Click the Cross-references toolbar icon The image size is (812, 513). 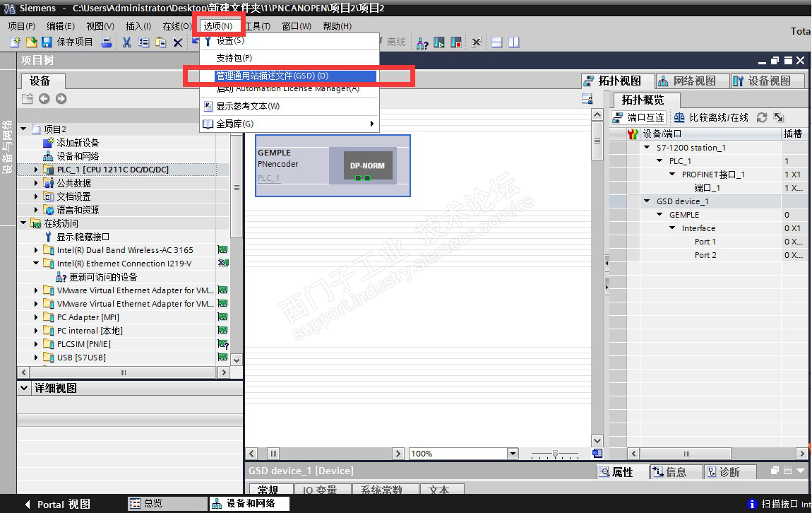[x=477, y=42]
